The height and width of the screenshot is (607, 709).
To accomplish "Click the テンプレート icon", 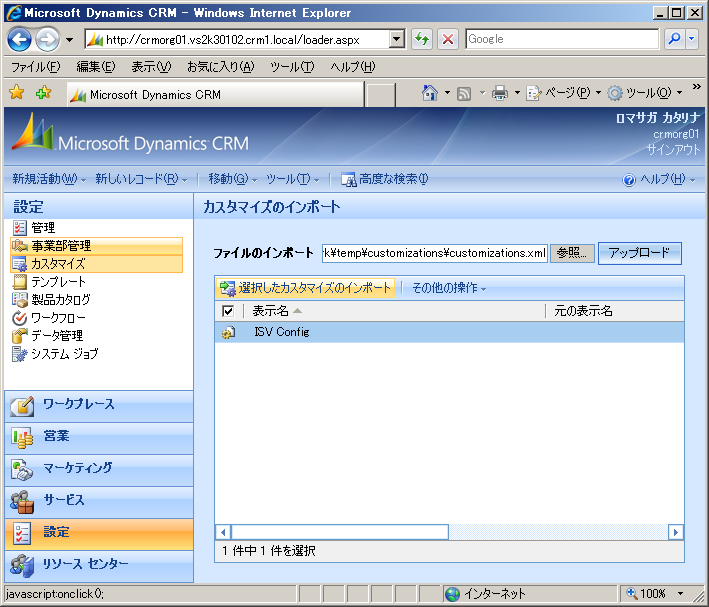I will point(20,282).
